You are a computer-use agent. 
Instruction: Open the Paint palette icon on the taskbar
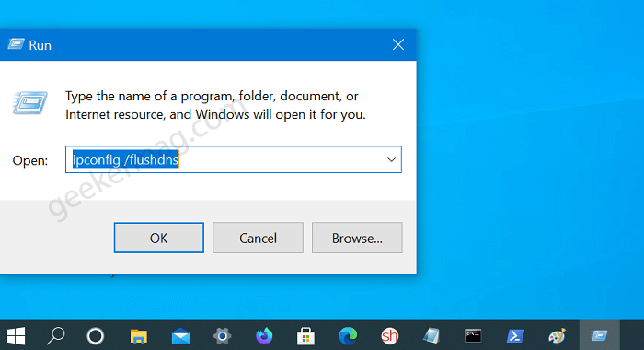(x=557, y=336)
